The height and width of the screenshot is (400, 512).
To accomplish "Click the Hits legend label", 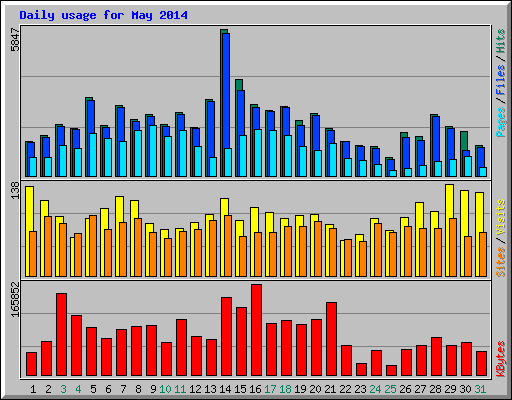I will point(500,41).
